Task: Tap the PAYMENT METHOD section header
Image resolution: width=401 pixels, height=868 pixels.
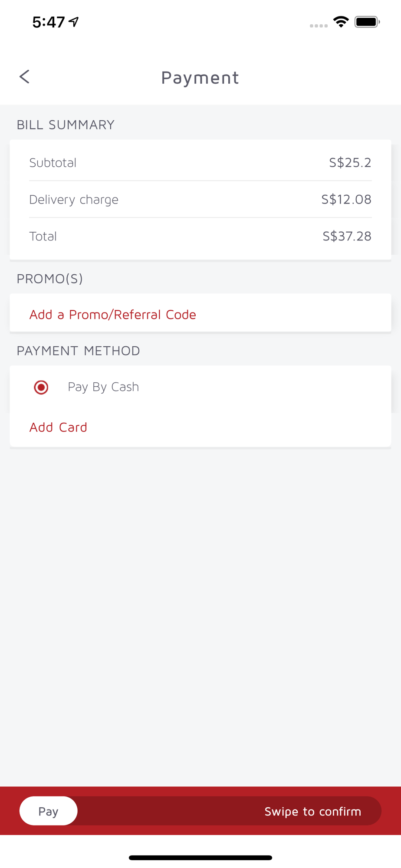Action: 78,350
